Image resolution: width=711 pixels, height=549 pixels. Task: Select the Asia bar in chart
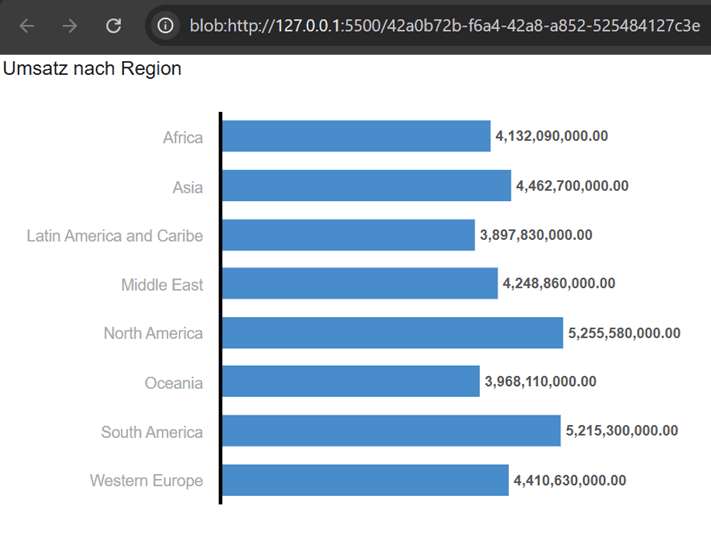[x=365, y=185]
